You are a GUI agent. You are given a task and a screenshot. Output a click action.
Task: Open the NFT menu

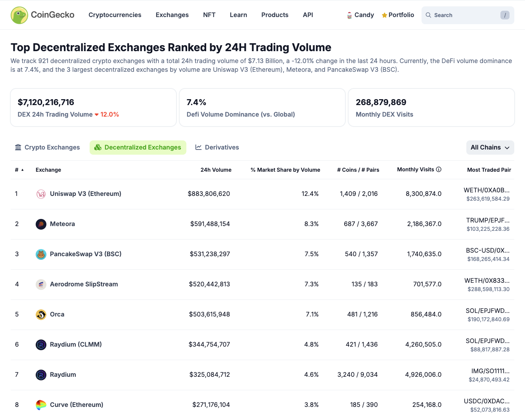tap(209, 15)
